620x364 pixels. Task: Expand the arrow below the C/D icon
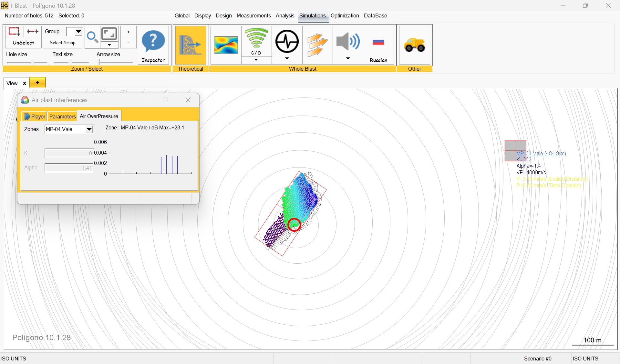click(x=256, y=60)
